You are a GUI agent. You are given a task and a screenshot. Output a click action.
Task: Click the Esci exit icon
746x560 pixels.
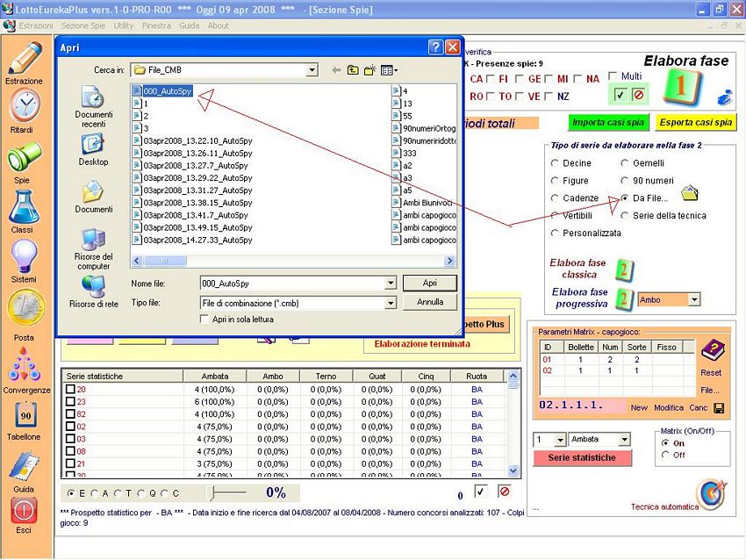24,511
